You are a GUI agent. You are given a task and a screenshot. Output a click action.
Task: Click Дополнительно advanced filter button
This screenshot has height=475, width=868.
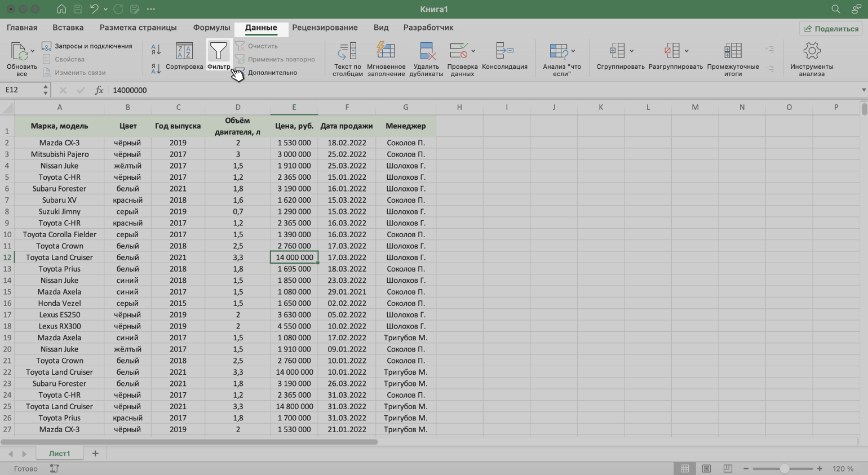(272, 73)
